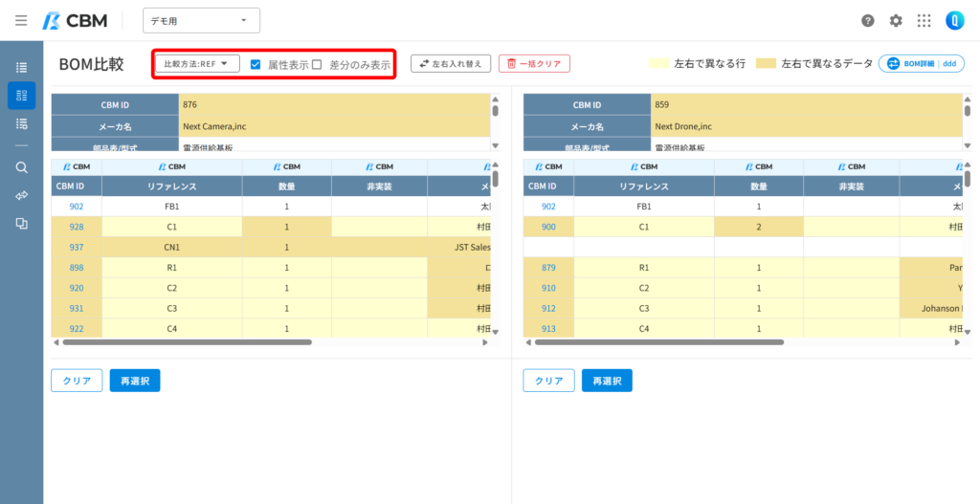Open the apps grid icon
Viewport: 980px width, 504px height.
[924, 21]
